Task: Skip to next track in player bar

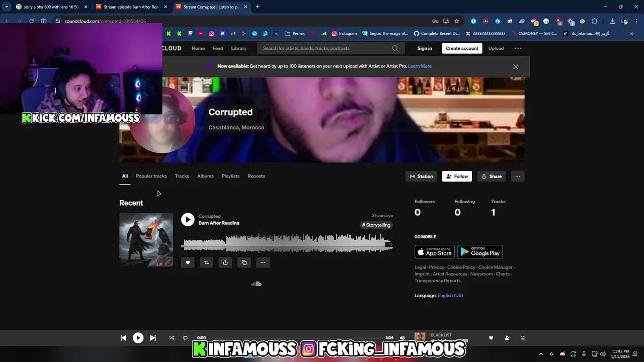Action: tap(153, 338)
